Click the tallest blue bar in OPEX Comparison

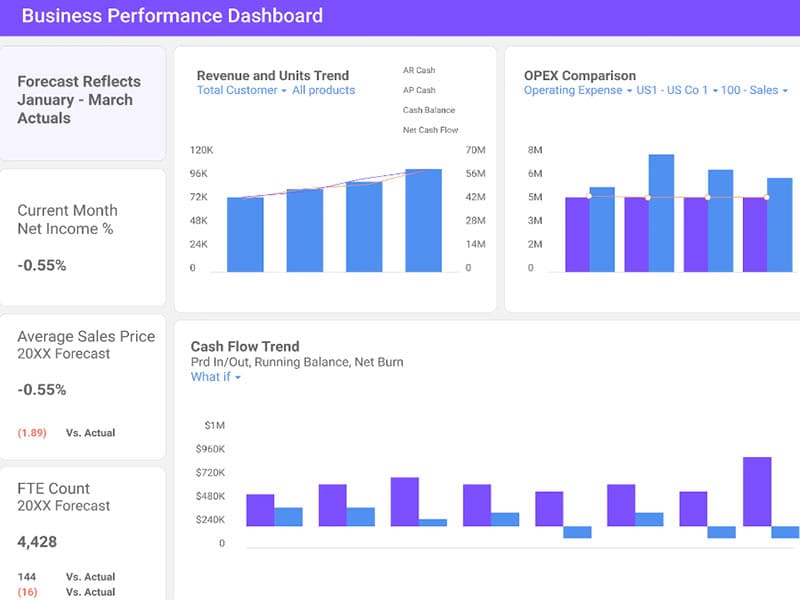point(661,212)
